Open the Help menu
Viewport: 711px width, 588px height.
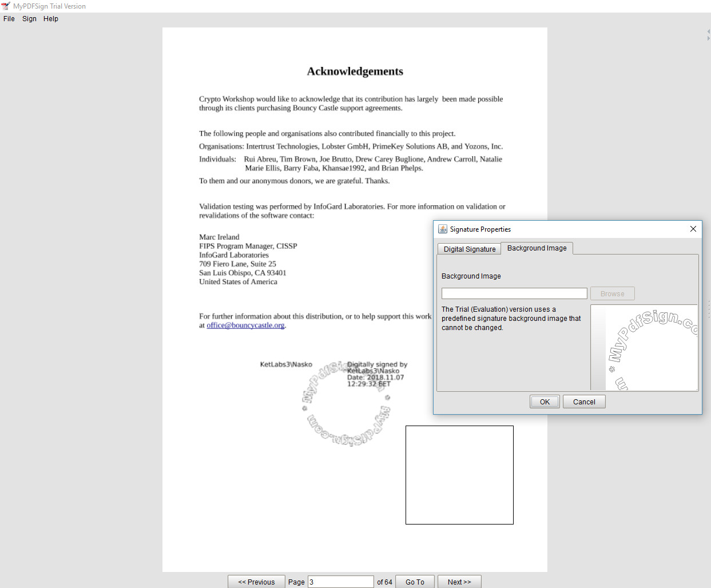pos(51,19)
